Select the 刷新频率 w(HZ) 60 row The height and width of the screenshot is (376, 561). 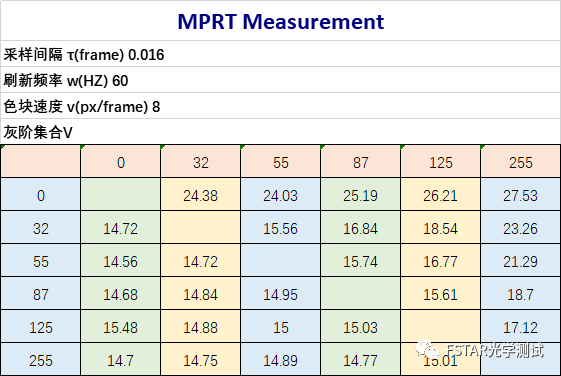pyautogui.click(x=280, y=80)
